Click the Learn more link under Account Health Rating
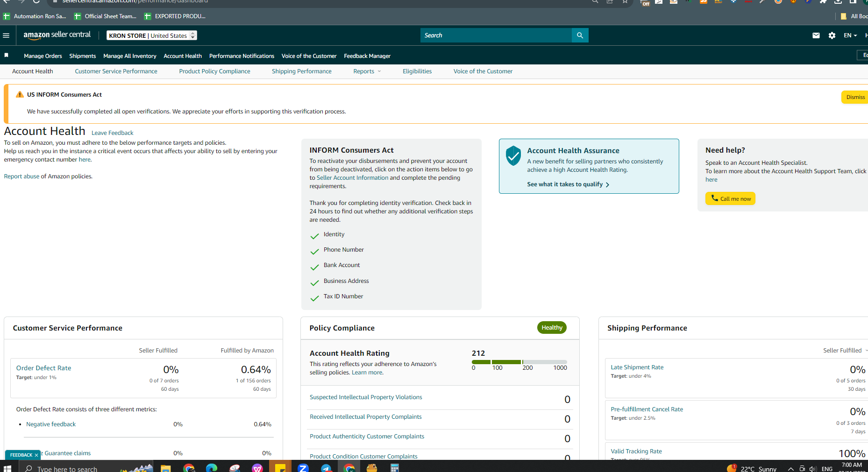The image size is (868, 472). [x=367, y=373]
